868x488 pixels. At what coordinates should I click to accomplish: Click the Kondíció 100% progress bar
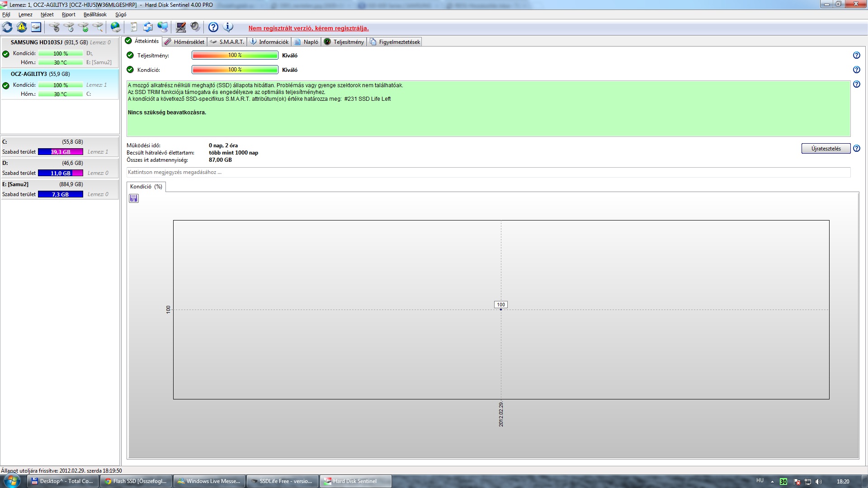click(x=235, y=70)
